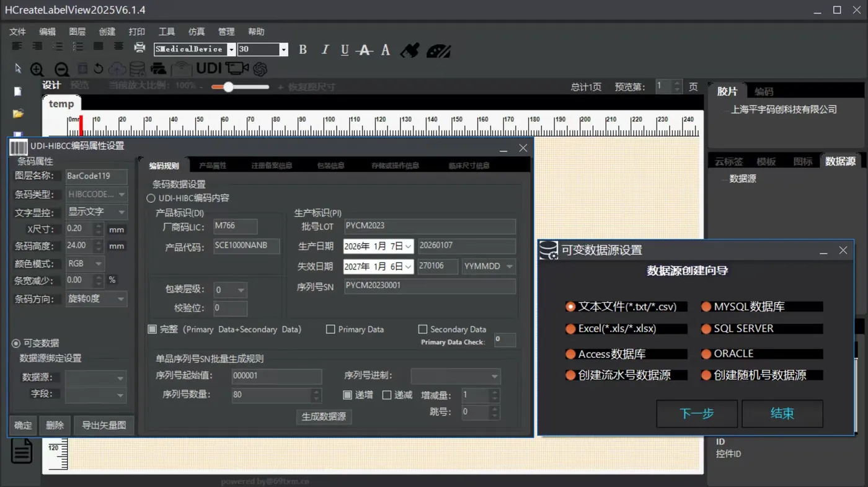Click the align left icon in the toolbar
This screenshot has width=868, height=487.
17,47
